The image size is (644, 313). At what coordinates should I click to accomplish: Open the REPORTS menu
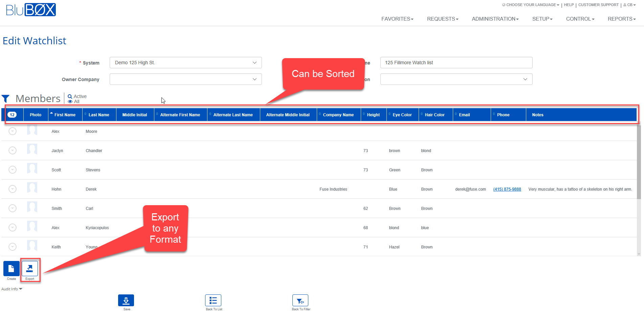[621, 19]
